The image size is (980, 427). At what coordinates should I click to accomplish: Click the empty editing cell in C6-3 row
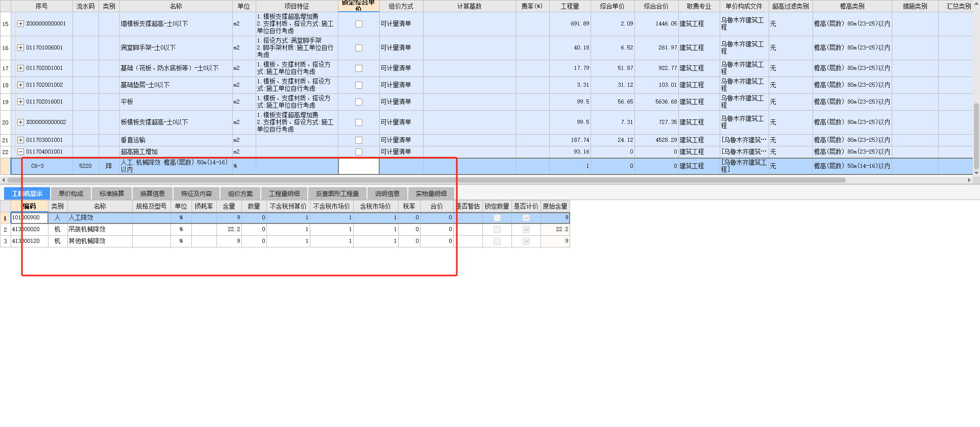click(x=359, y=166)
